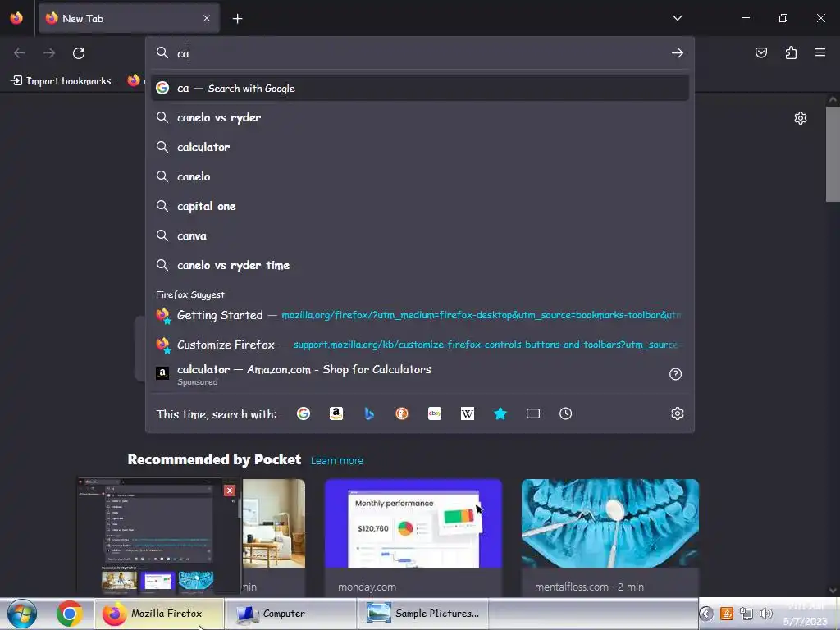Search this time with Wikipedia
Image resolution: width=840 pixels, height=630 pixels.
tap(467, 413)
